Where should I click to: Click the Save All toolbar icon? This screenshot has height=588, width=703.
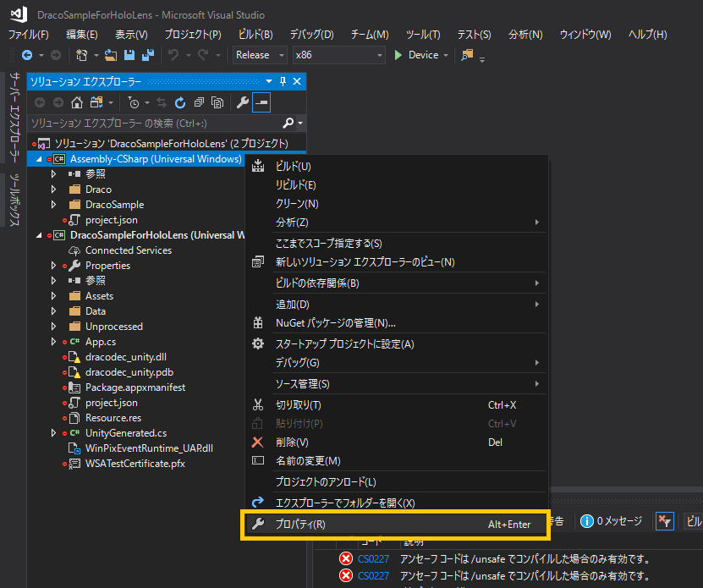tap(148, 55)
